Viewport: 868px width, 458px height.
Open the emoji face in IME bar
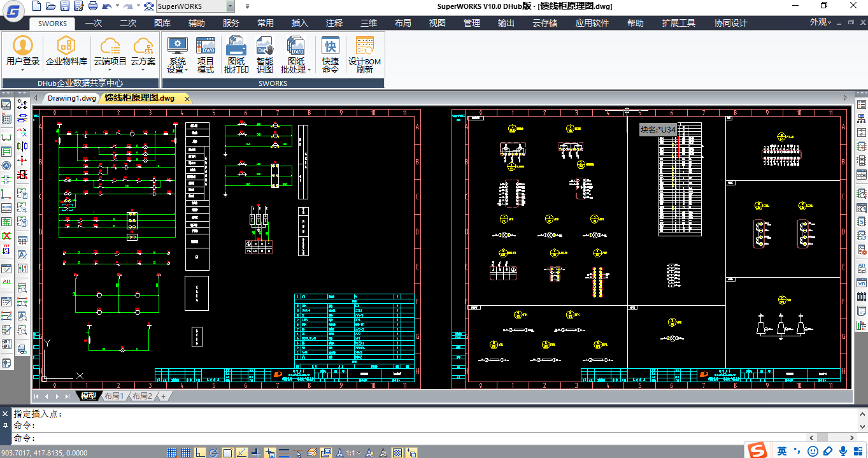pos(813,451)
